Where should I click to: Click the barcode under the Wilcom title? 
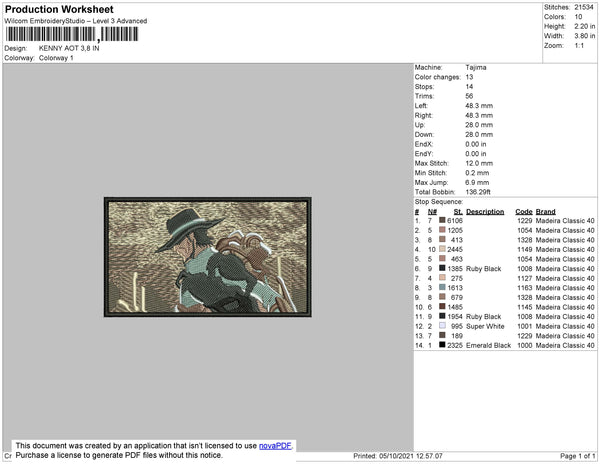click(x=72, y=34)
